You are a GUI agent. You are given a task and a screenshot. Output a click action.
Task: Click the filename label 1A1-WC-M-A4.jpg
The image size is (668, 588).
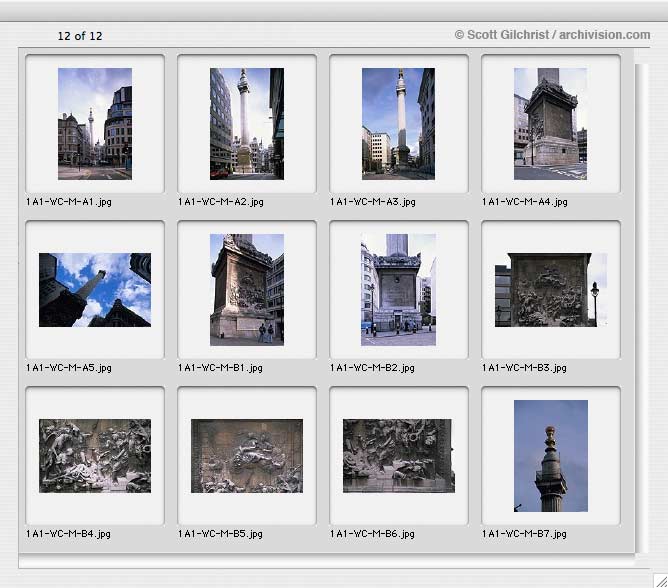[x=525, y=202]
